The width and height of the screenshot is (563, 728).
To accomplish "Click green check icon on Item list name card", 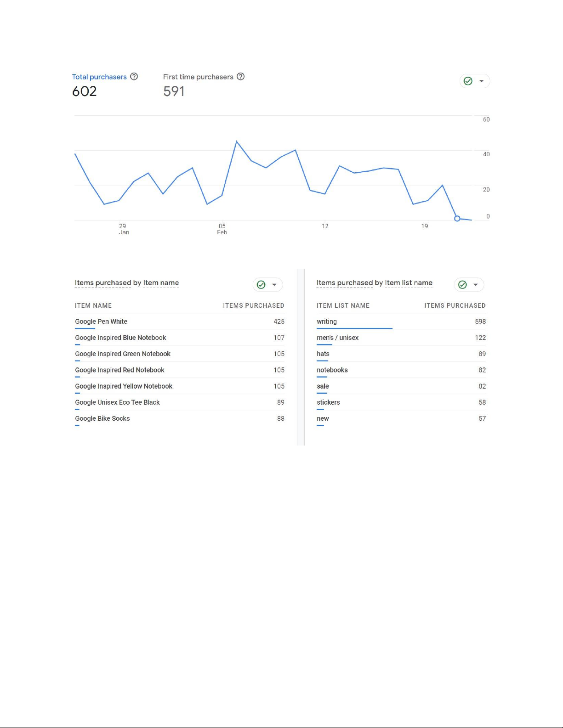I will click(x=462, y=285).
